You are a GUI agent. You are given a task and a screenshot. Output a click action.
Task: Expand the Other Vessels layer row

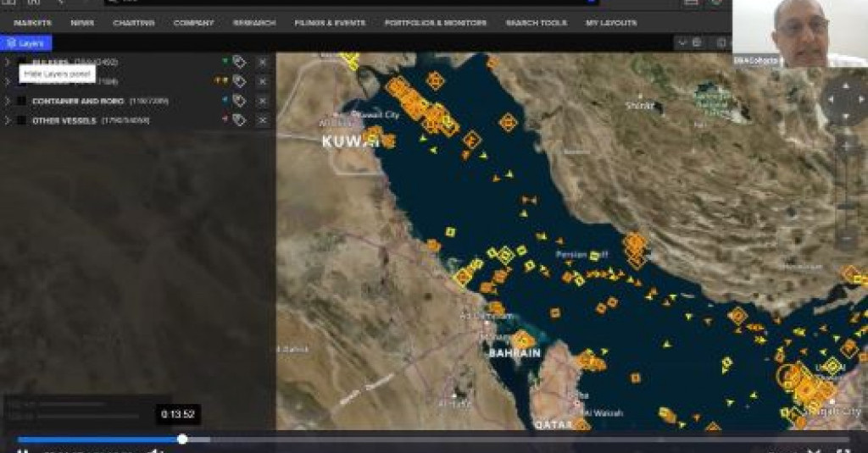[8, 120]
